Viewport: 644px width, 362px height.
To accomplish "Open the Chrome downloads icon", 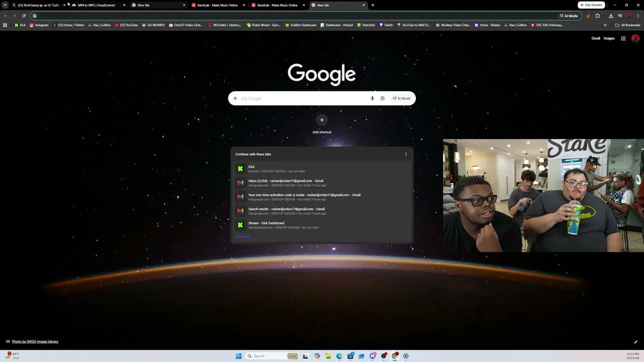I will [x=611, y=16].
